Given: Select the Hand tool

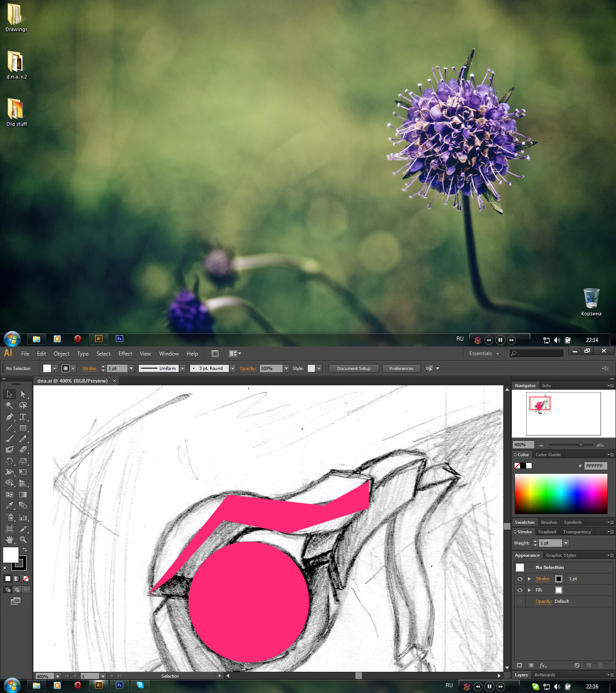Looking at the screenshot, I should coord(9,540).
